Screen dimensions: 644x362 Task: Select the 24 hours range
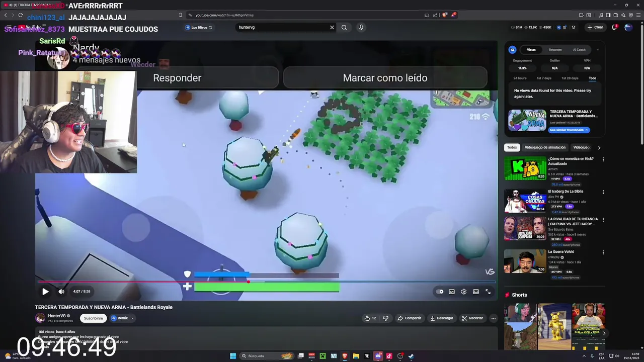(520, 78)
